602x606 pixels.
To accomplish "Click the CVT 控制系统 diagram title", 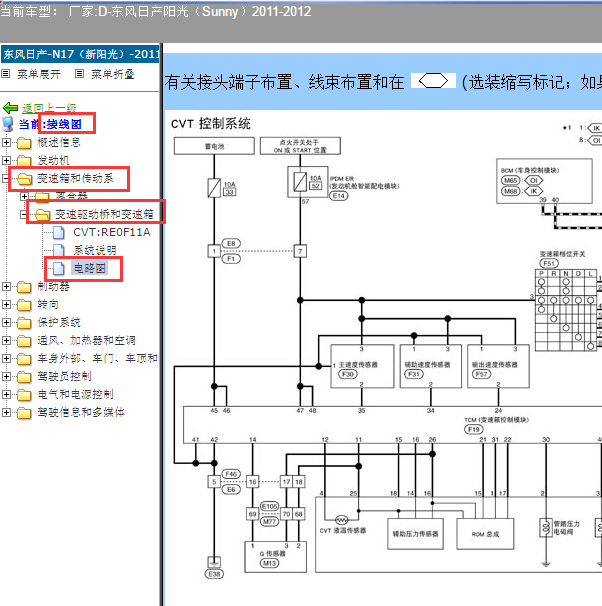I will pyautogui.click(x=211, y=124).
